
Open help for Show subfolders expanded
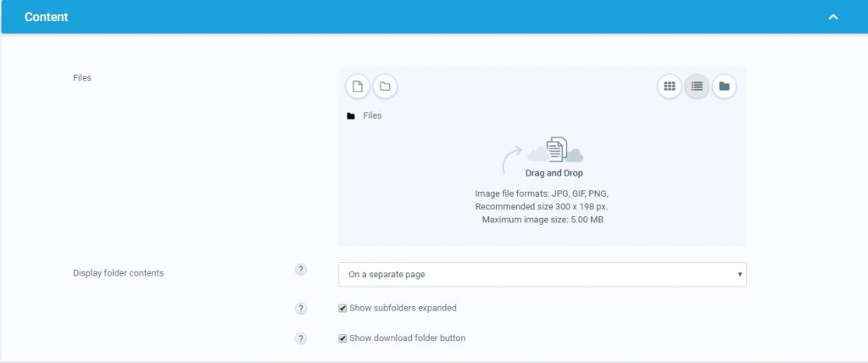[x=300, y=308]
